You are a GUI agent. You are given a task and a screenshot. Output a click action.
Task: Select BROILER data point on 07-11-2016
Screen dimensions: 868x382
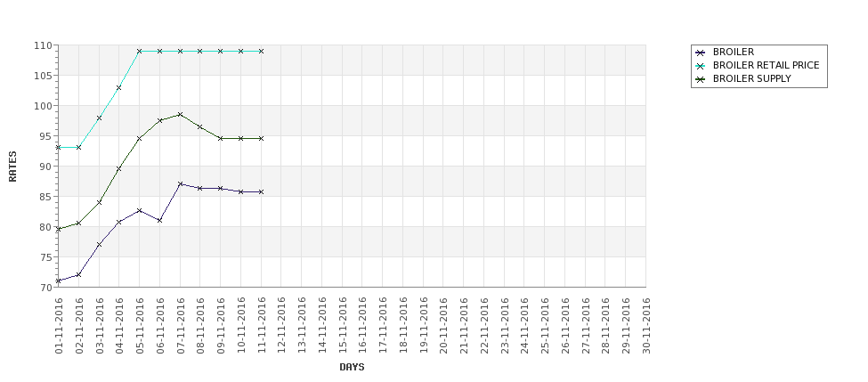coord(180,183)
